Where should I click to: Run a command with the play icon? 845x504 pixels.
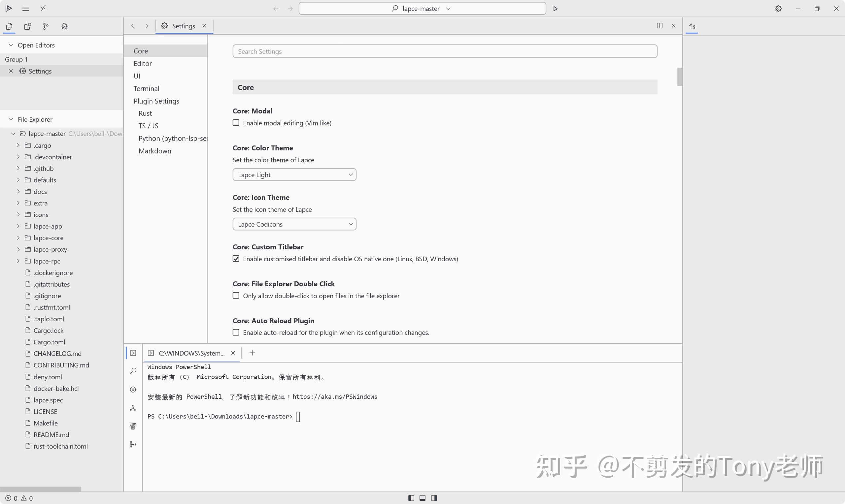point(556,8)
